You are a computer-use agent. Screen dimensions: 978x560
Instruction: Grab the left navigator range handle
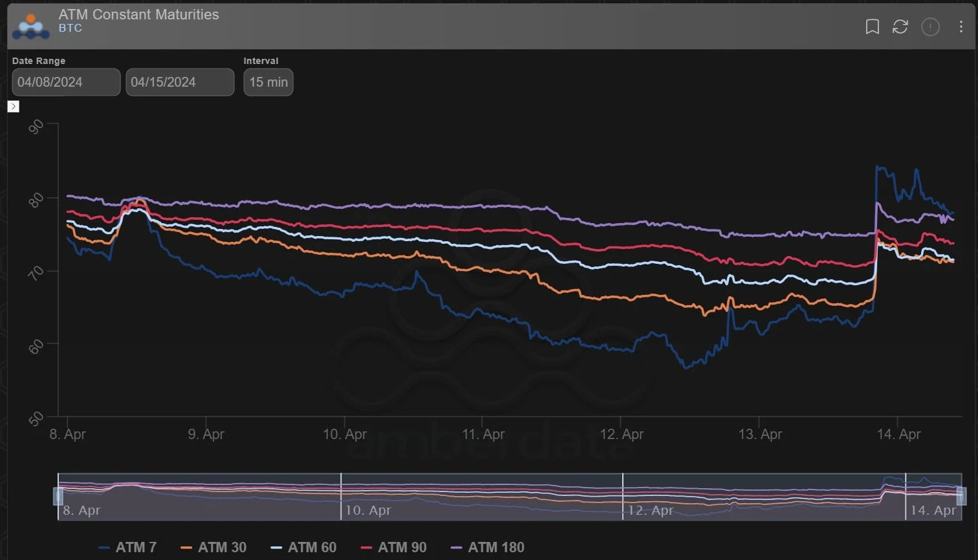pyautogui.click(x=58, y=496)
